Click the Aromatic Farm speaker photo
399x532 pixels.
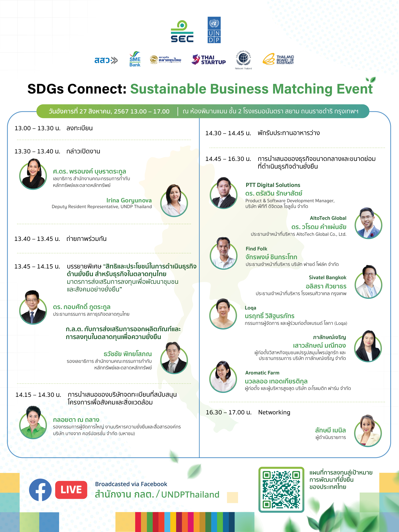pyautogui.click(x=223, y=377)
